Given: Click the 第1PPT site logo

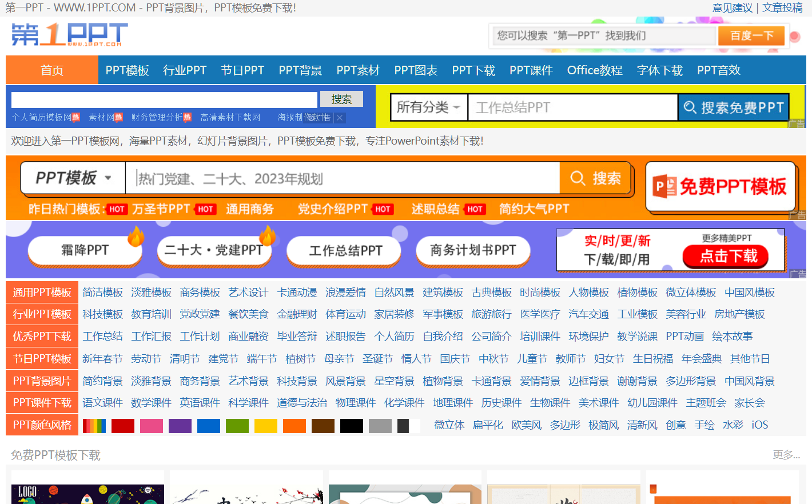Looking at the screenshot, I should point(66,35).
